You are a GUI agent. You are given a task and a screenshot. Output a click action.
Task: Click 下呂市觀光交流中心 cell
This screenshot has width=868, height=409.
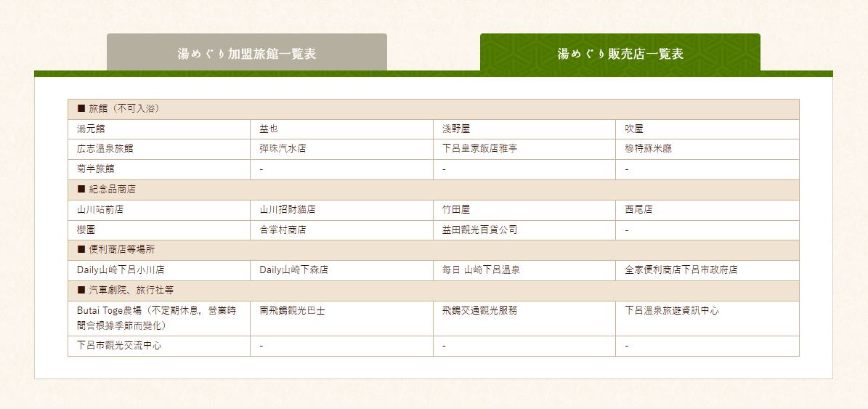point(159,346)
